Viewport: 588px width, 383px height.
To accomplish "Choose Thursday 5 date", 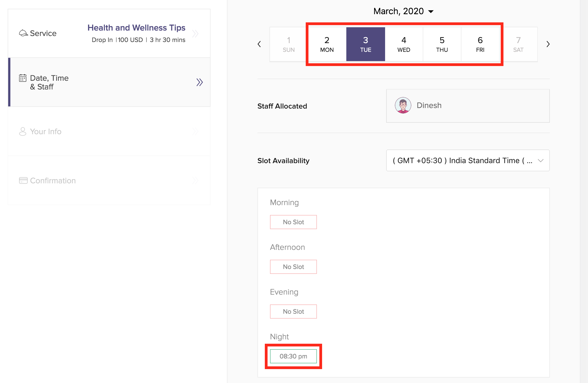I will [x=442, y=44].
